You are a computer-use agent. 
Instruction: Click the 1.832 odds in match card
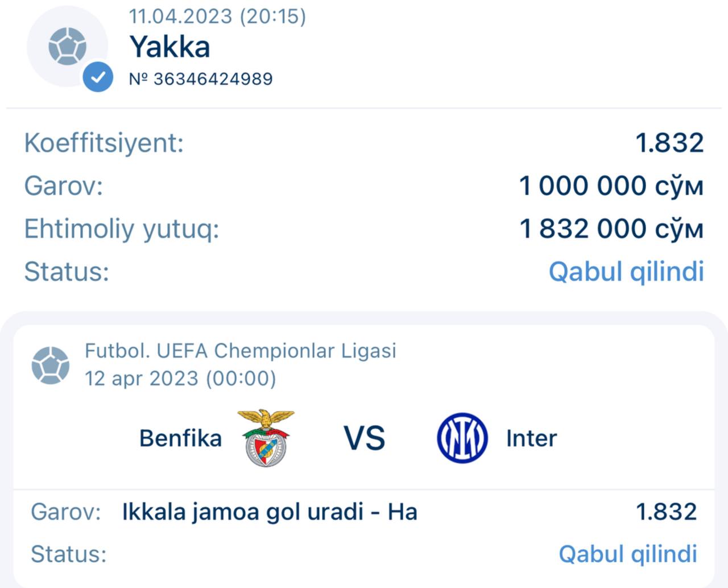point(665,512)
